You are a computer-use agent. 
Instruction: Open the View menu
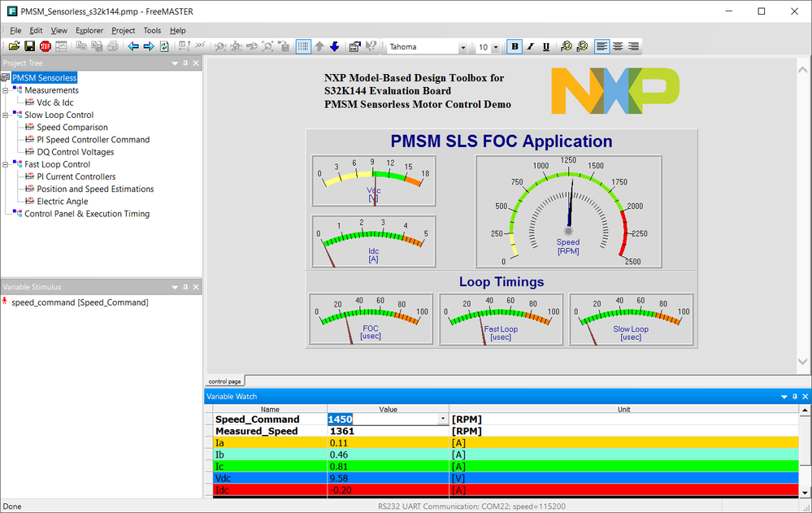tap(59, 31)
